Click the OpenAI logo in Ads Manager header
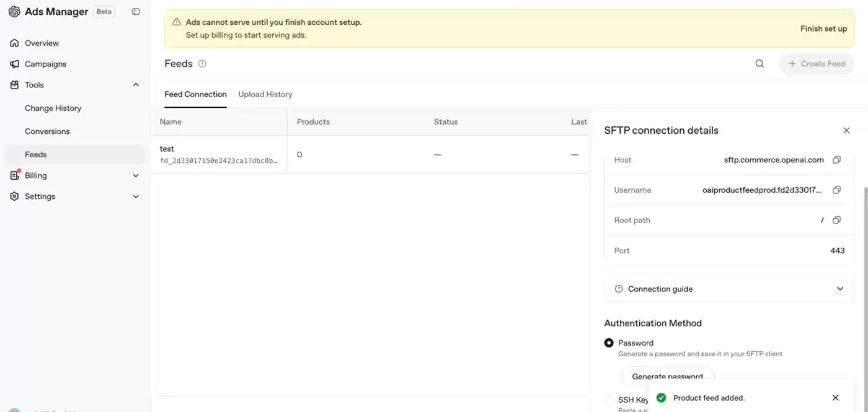This screenshot has width=868, height=412. [x=14, y=12]
